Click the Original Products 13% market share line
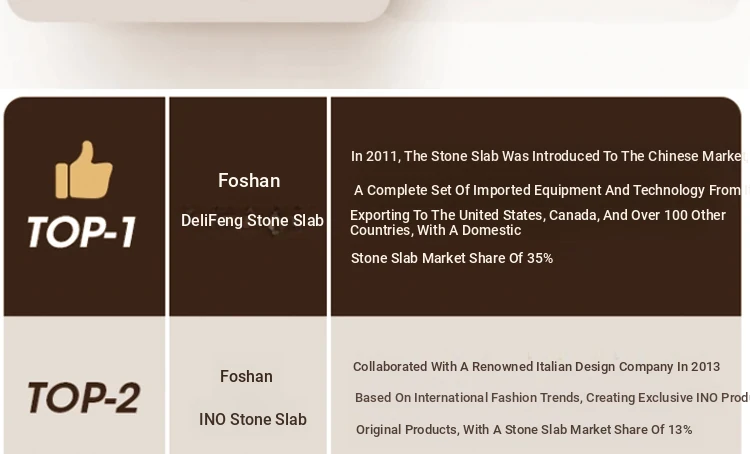 pos(524,430)
